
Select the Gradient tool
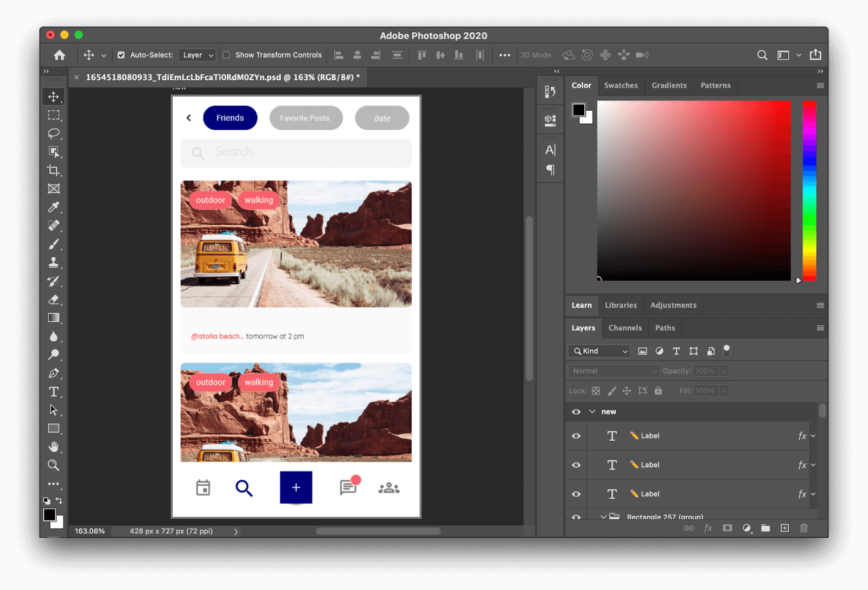coord(54,318)
